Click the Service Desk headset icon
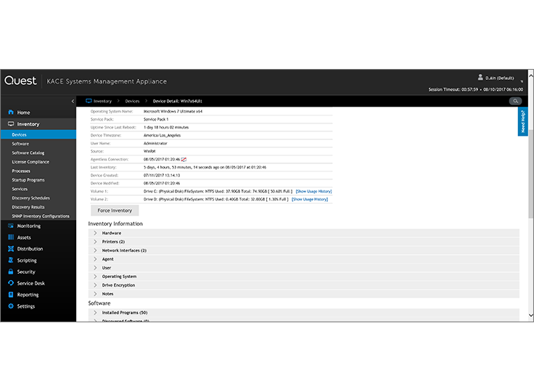534x392 pixels. pos(11,283)
